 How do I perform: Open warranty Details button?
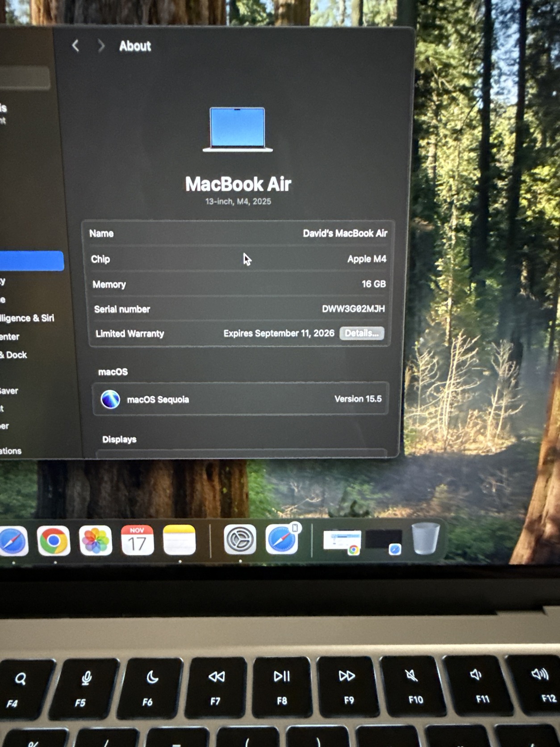point(362,333)
